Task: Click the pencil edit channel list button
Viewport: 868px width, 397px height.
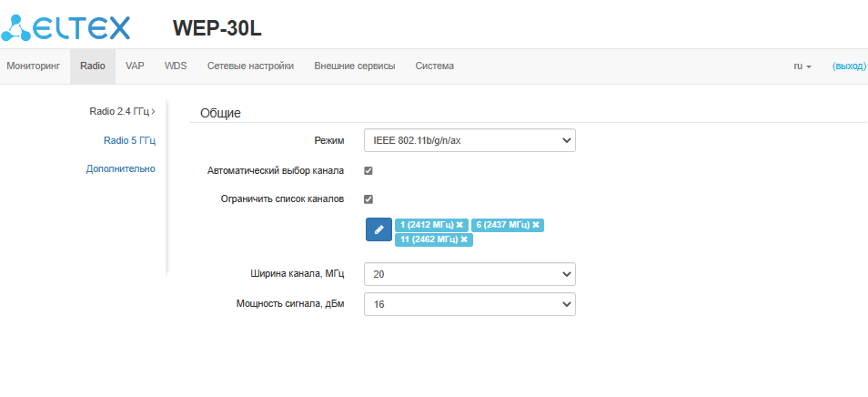Action: click(378, 229)
